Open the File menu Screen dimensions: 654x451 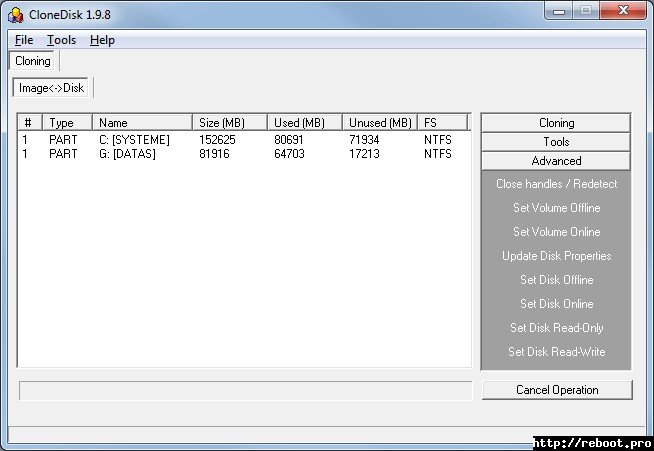tap(24, 40)
